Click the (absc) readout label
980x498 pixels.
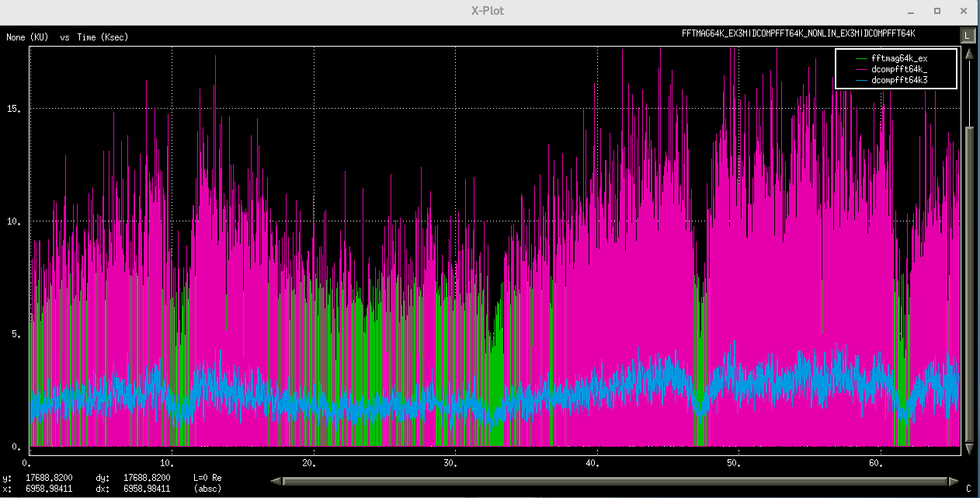tap(207, 489)
